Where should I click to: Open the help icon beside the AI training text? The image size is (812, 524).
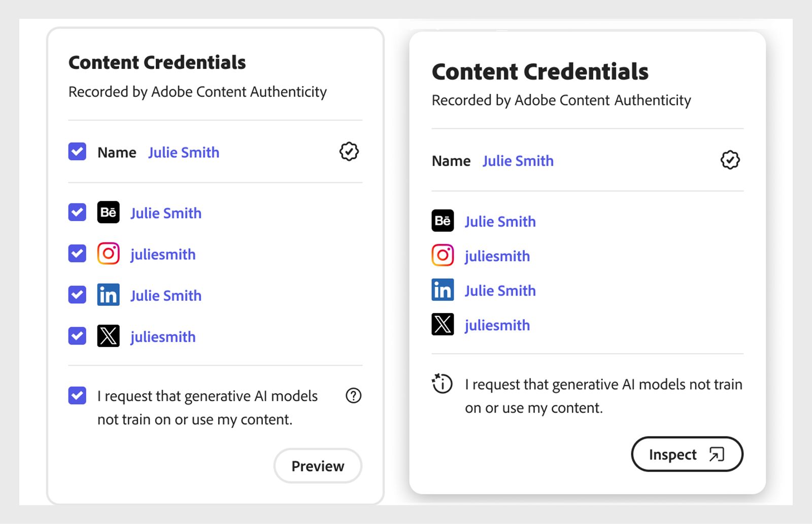click(x=354, y=396)
